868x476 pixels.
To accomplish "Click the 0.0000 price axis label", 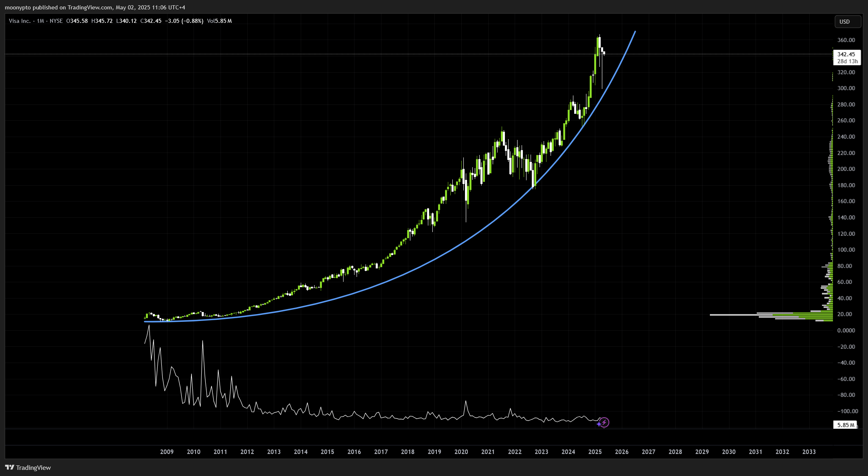I will point(846,330).
